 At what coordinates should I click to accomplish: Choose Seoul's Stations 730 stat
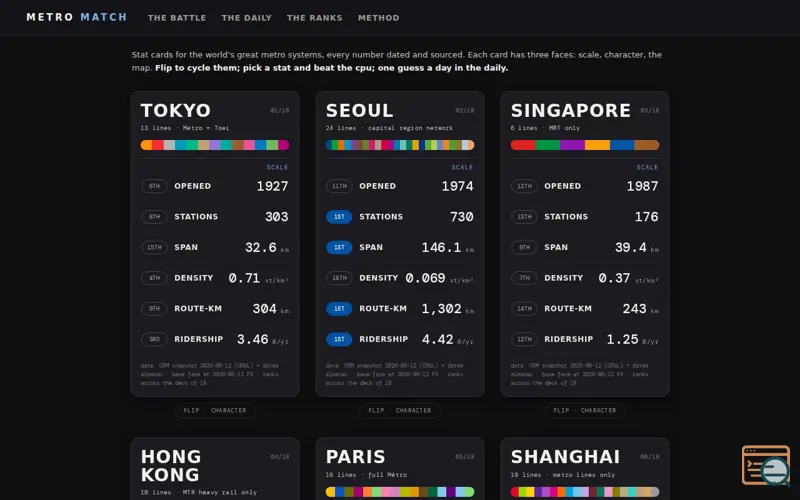399,217
